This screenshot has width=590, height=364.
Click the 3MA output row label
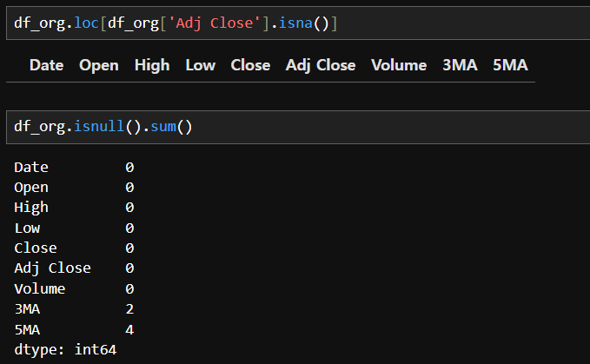point(27,309)
